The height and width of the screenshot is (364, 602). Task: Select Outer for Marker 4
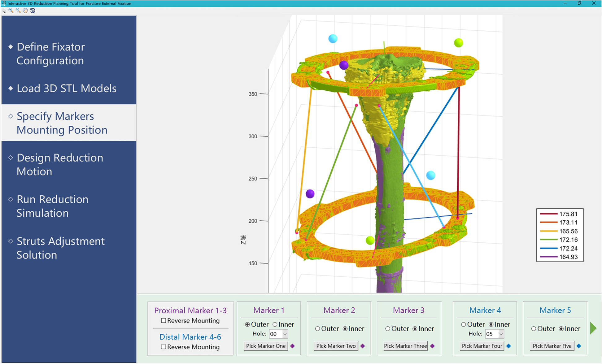pyautogui.click(x=464, y=324)
